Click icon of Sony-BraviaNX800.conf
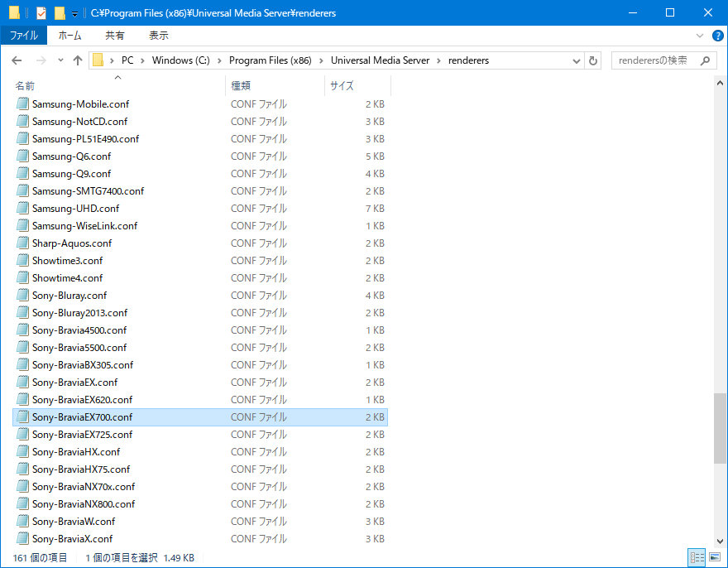 [x=22, y=503]
